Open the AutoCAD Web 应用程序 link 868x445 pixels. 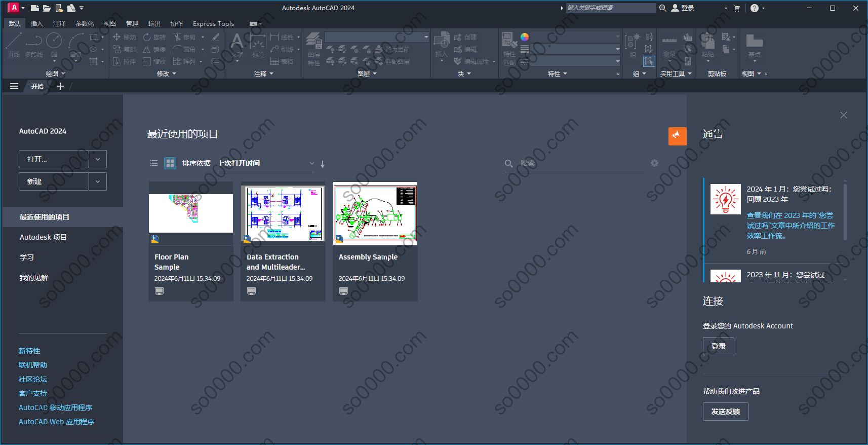[x=57, y=422]
